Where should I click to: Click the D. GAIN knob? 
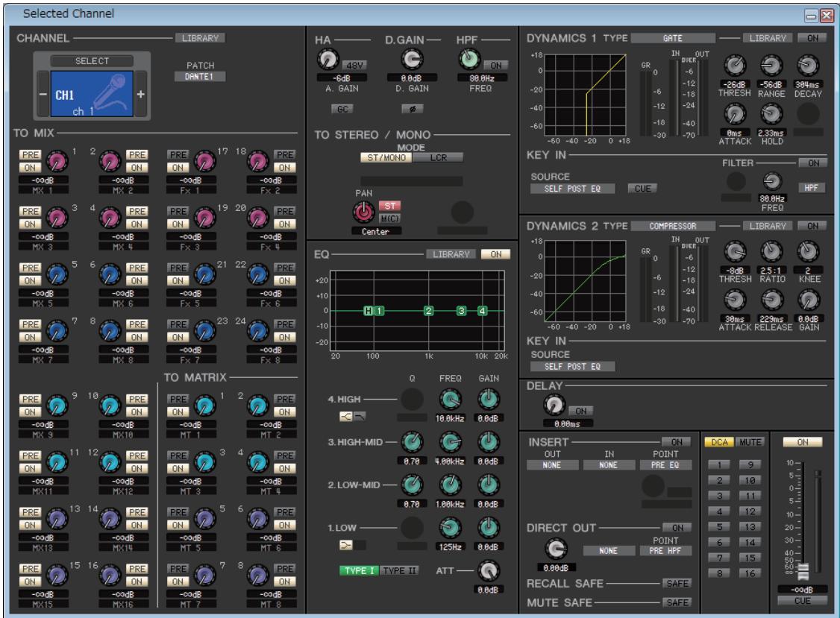pyautogui.click(x=412, y=60)
